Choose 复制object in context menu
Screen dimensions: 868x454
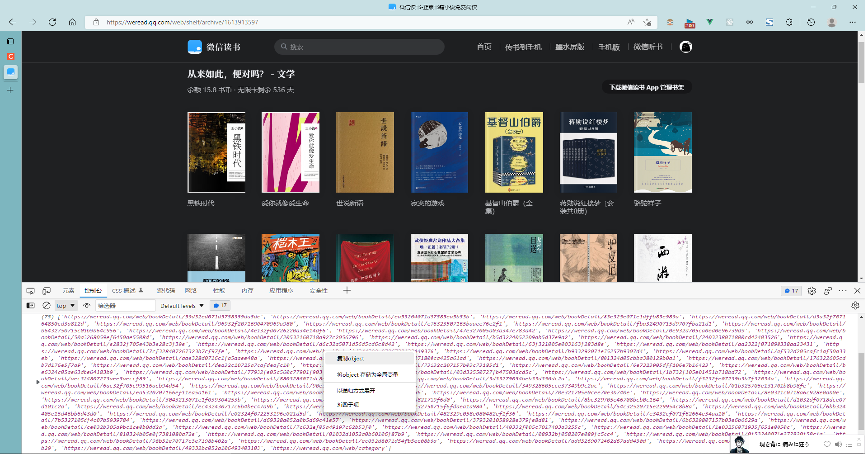tap(370, 359)
